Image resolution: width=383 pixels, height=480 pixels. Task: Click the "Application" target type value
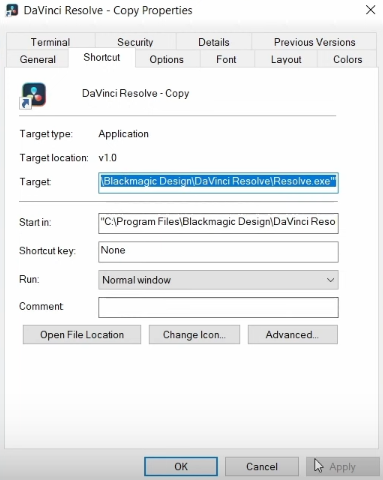coord(123,134)
